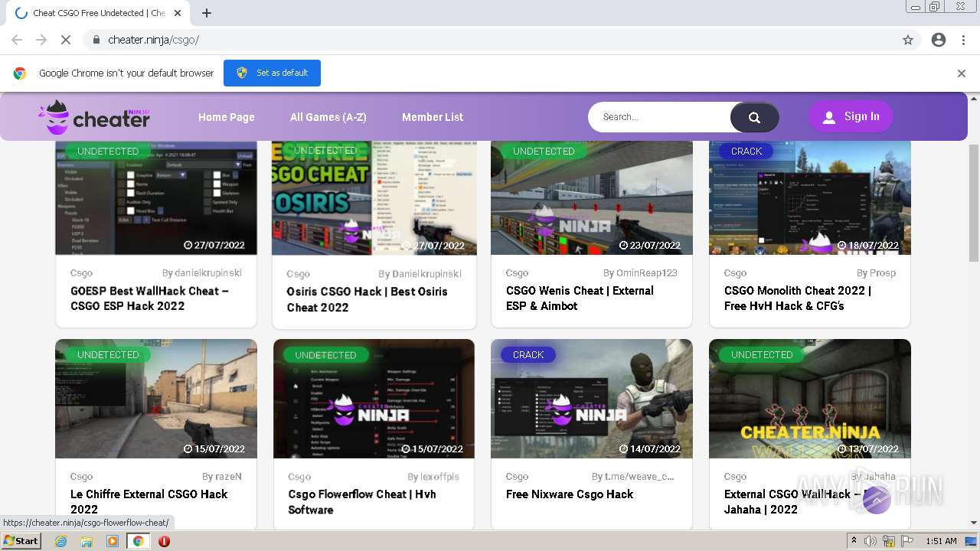This screenshot has height=551, width=980.
Task: Show hidden system tray icons
Action: pyautogui.click(x=854, y=541)
